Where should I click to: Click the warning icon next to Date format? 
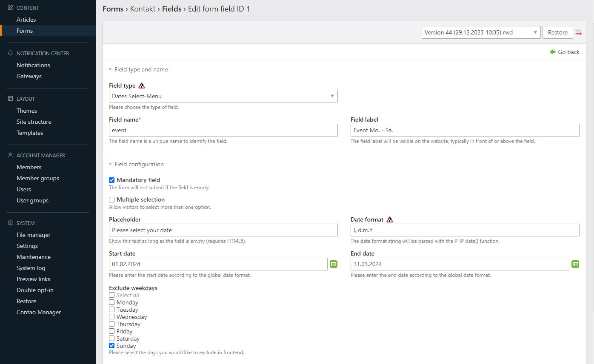[x=390, y=219]
